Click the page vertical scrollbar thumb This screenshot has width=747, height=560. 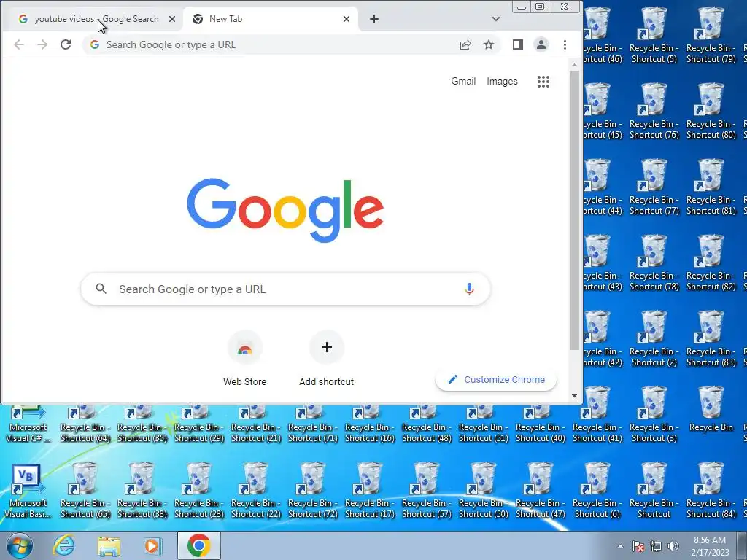coord(575,209)
